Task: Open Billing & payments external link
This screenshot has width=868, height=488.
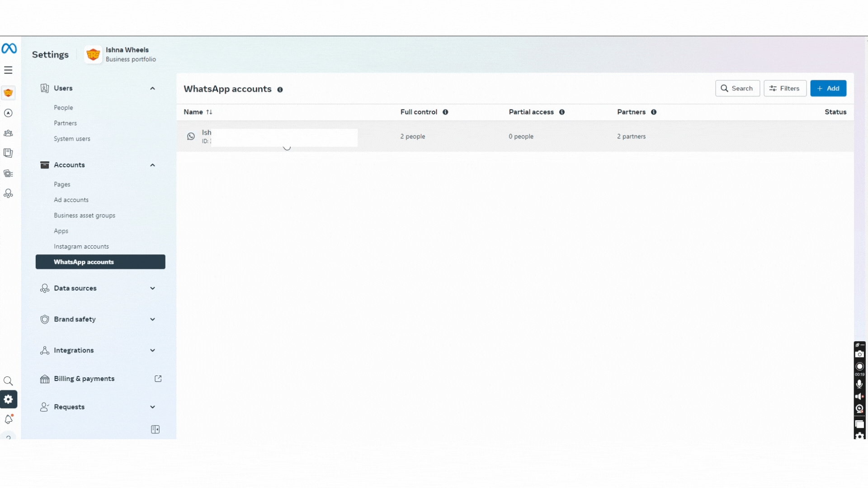Action: [x=158, y=379]
